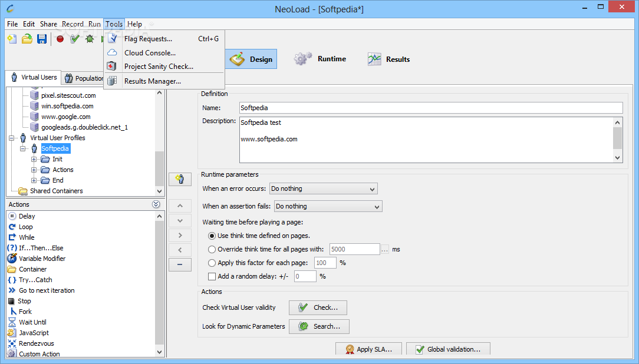Click inside the Description text area
Screen dimensions: 639x364
[426, 140]
